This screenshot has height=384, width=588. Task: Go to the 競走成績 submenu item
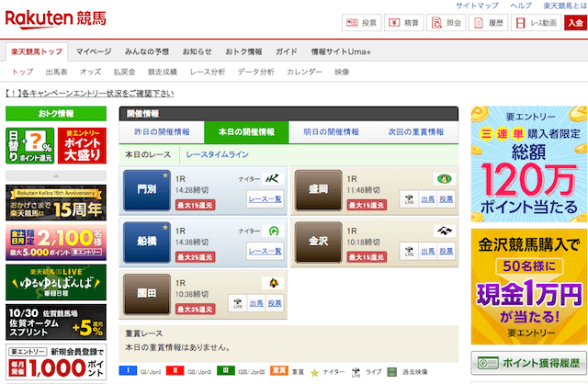pos(163,72)
